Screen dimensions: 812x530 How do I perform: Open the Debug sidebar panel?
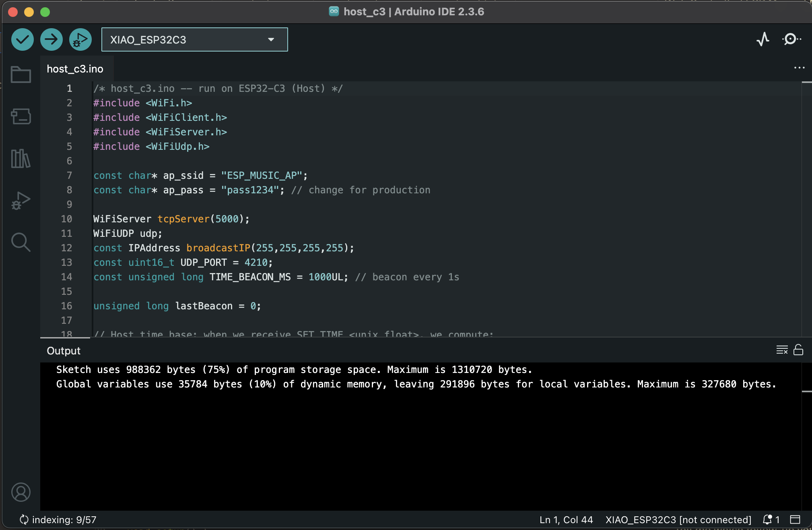(x=21, y=200)
